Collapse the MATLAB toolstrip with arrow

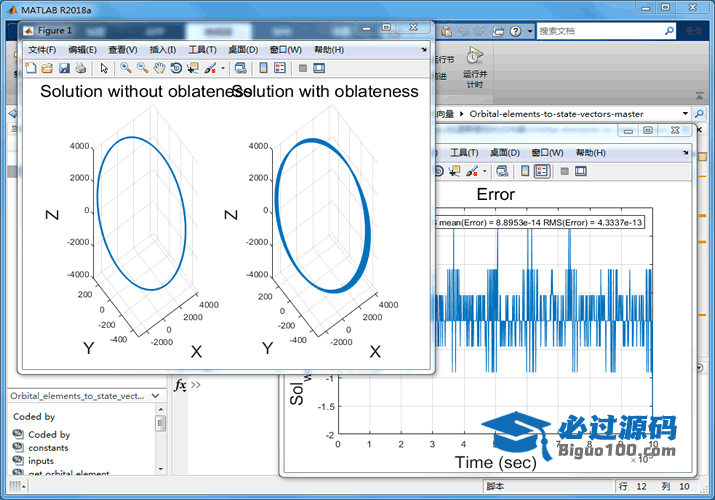(699, 96)
